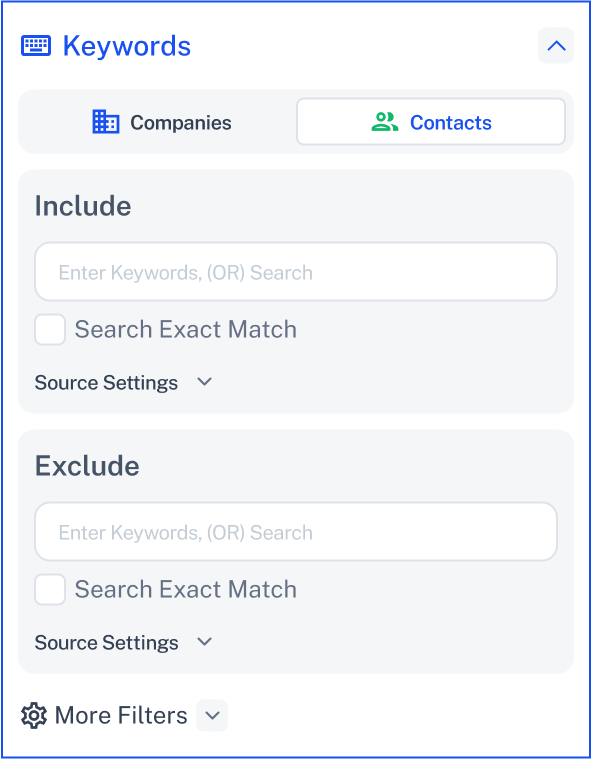Expand Source Settings in the Exclude section
The height and width of the screenshot is (759, 591).
click(123, 643)
